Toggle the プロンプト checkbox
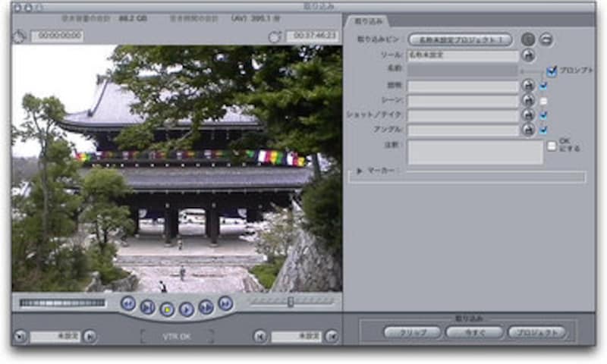607x364 pixels. [x=552, y=71]
